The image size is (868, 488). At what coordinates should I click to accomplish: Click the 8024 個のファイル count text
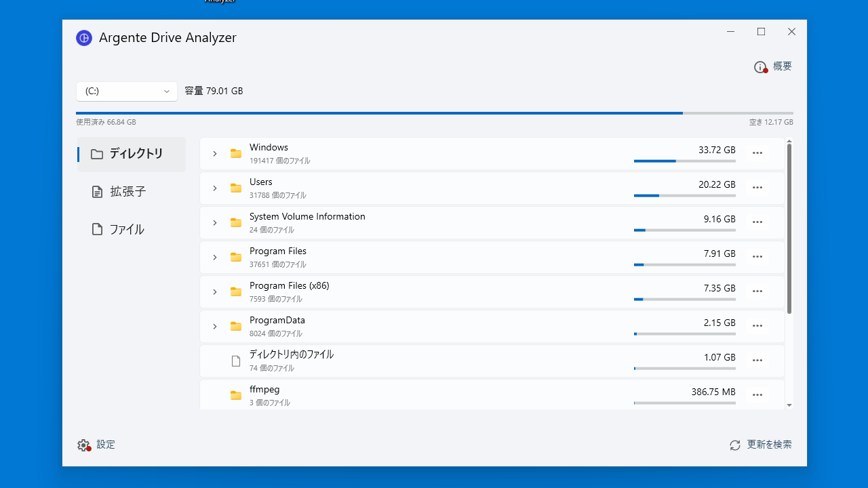[x=275, y=334]
